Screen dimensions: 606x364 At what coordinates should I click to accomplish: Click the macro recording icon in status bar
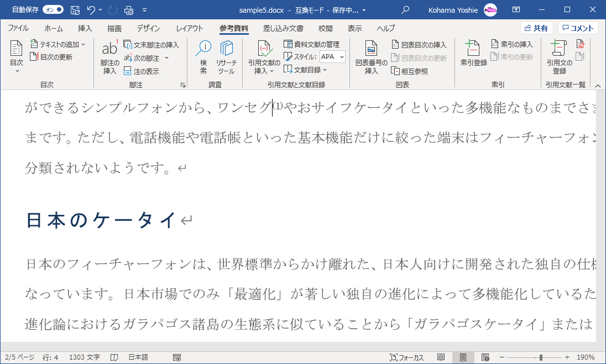(x=176, y=357)
